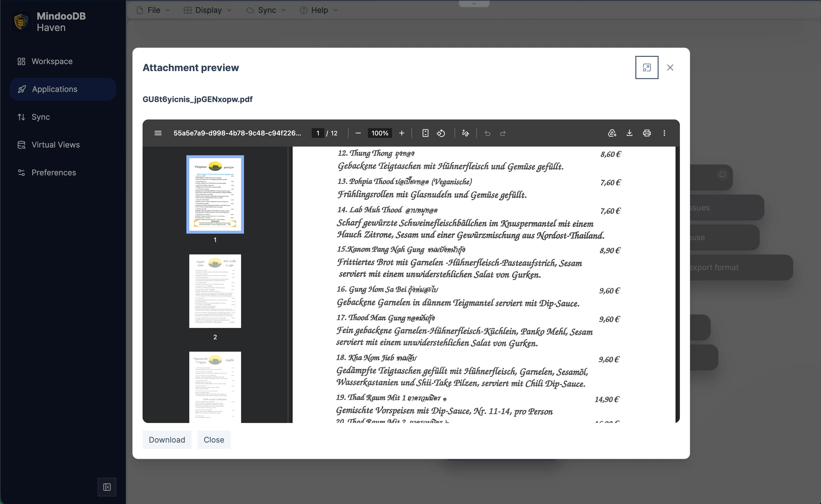
Task: Open Preferences from the sidebar
Action: 54,172
